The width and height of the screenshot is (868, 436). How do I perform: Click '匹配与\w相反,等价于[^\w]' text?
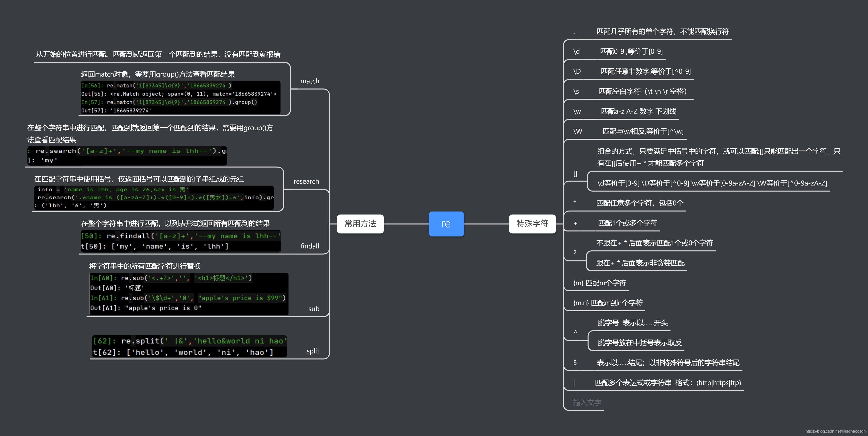tap(643, 131)
